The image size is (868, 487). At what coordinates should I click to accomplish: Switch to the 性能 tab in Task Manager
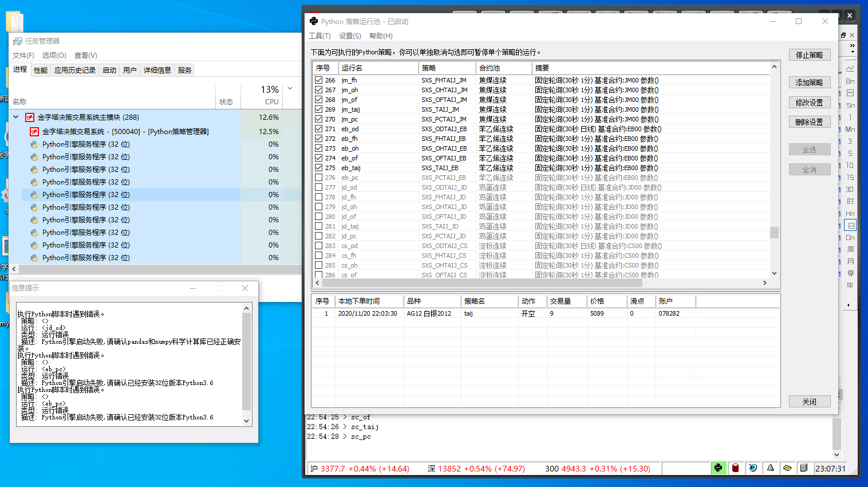pos(41,70)
